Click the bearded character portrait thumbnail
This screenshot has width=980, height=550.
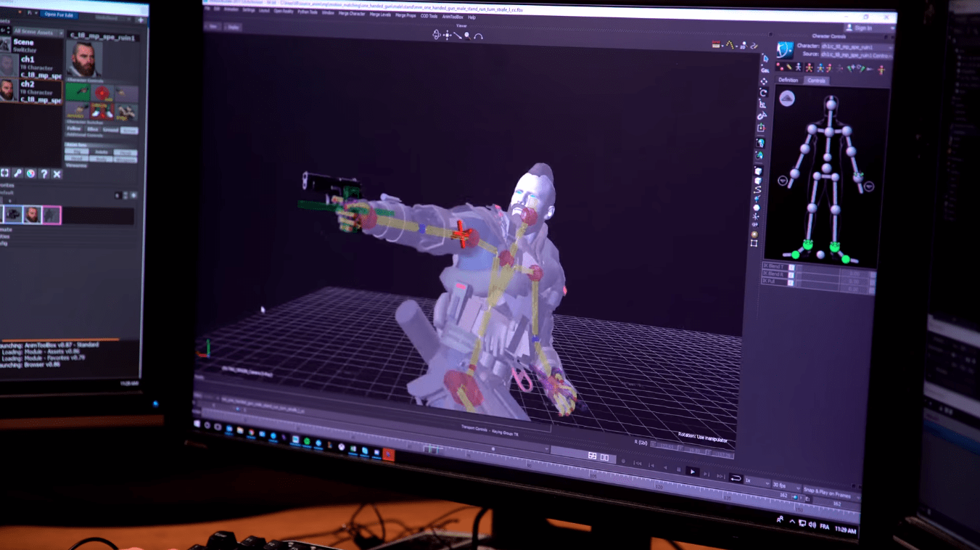pyautogui.click(x=85, y=58)
